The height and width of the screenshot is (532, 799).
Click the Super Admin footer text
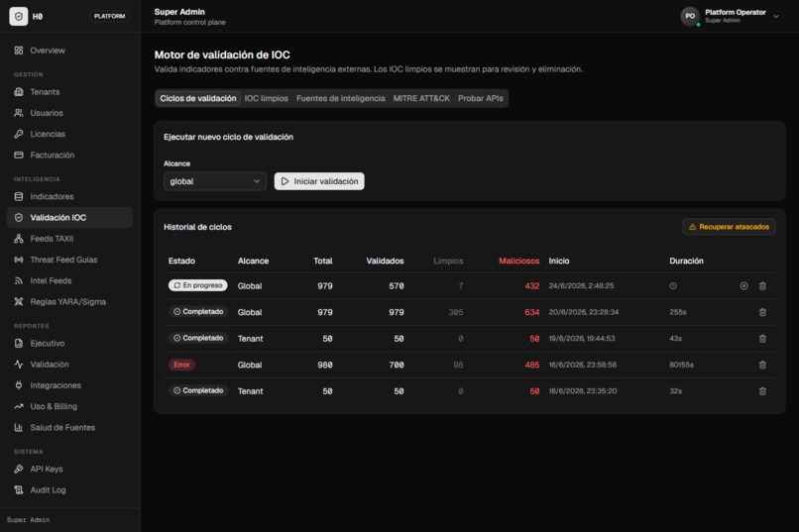(x=28, y=520)
